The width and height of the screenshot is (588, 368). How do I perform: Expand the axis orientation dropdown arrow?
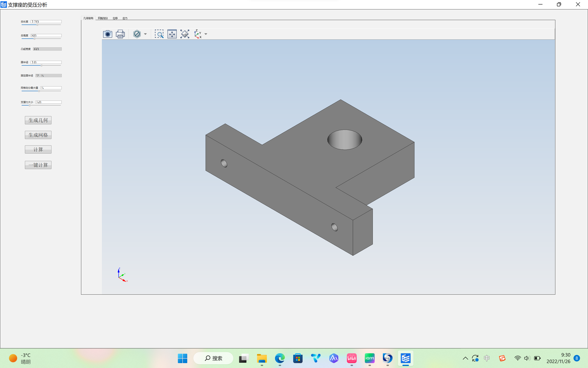[x=206, y=34]
